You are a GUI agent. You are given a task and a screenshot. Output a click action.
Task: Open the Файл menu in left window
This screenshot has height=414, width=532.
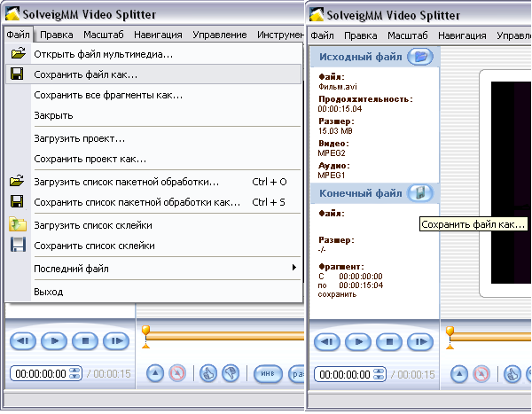tap(18, 35)
